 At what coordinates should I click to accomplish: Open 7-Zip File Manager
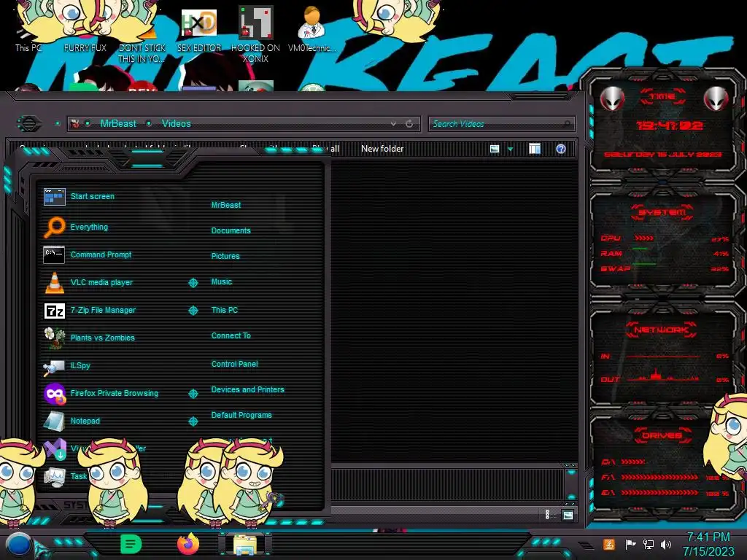point(90,310)
